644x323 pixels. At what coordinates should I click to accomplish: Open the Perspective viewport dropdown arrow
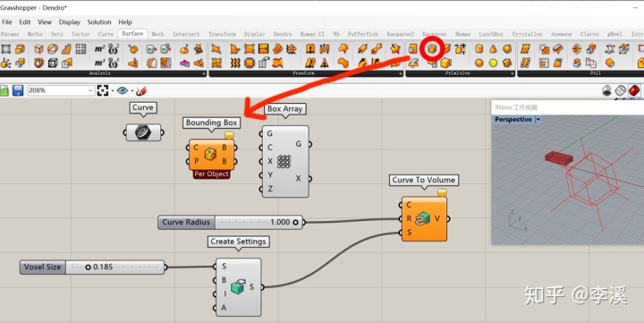tap(538, 120)
